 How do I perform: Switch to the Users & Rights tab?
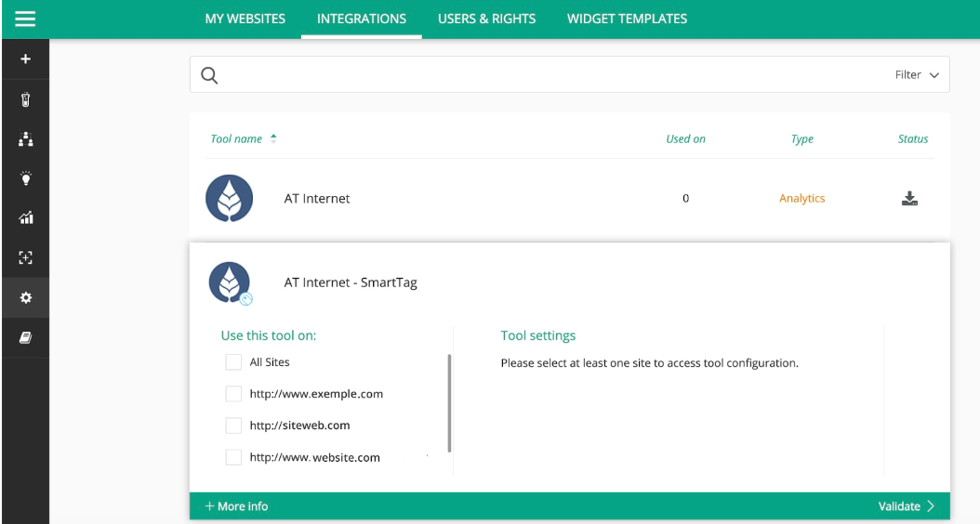(x=487, y=19)
